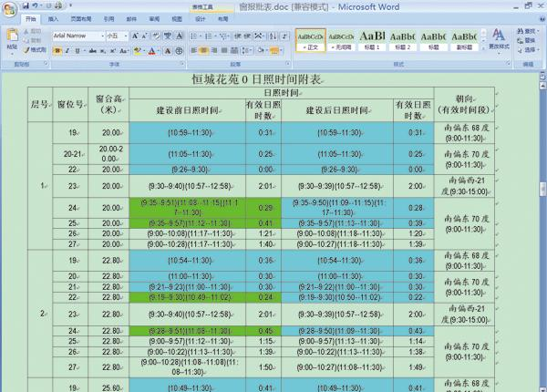This screenshot has height=392, width=547.
Task: Open the table tools 设计 tab
Action: point(201,19)
